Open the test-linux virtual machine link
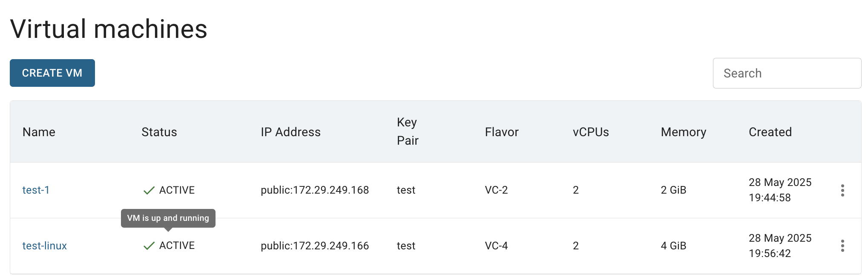Viewport: 868px width, 280px height. 44,246
